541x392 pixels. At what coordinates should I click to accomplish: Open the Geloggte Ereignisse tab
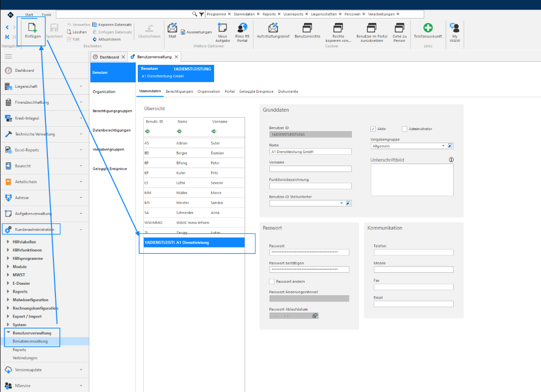[x=257, y=91]
